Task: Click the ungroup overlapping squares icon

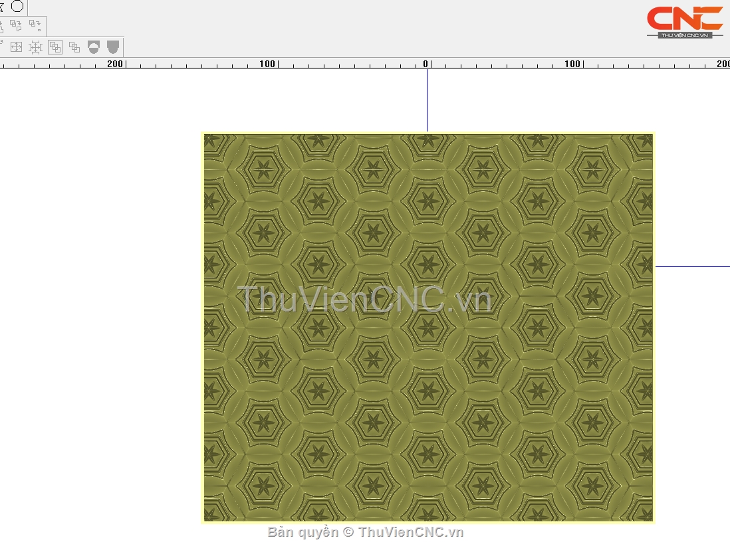Action: click(74, 47)
